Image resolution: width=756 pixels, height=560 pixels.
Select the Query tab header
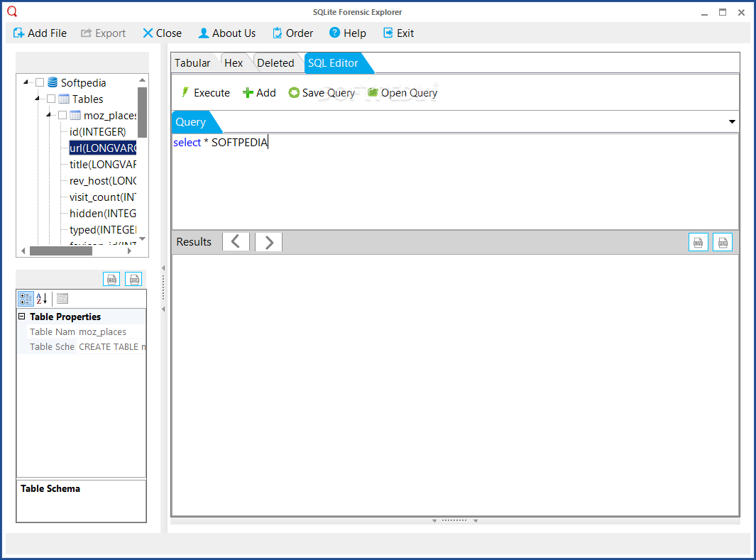tap(191, 122)
